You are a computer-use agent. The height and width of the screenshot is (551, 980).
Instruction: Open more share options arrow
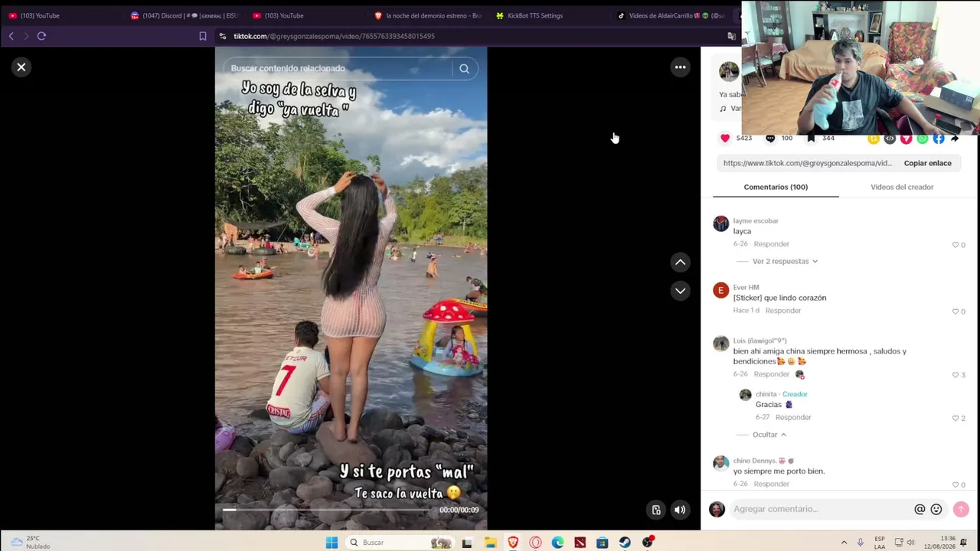click(x=955, y=139)
